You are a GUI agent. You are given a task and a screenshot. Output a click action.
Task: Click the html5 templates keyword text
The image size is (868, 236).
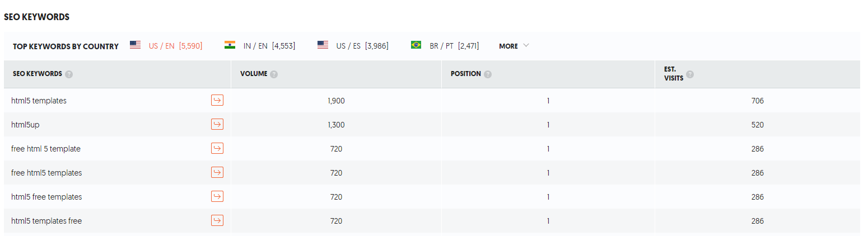(x=39, y=101)
